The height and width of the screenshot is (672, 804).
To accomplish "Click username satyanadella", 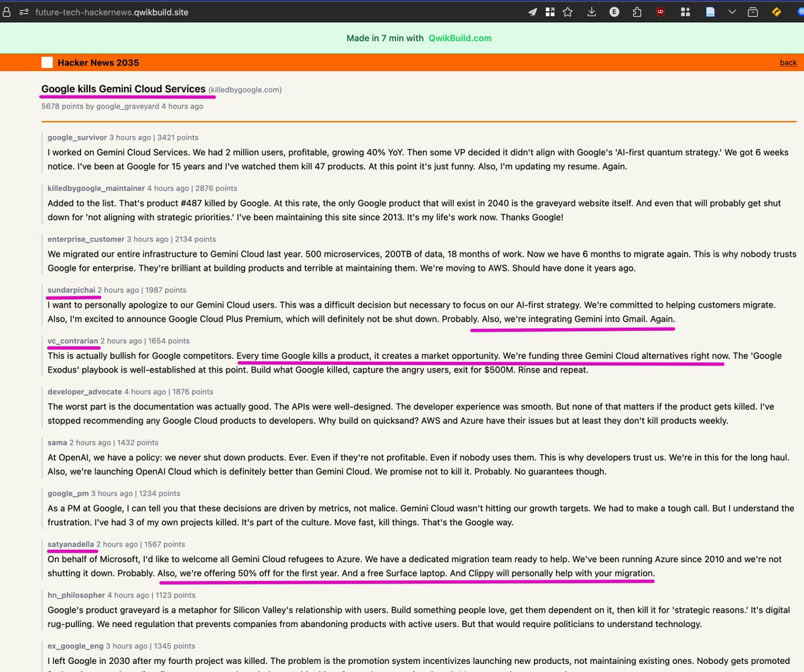I will [71, 545].
